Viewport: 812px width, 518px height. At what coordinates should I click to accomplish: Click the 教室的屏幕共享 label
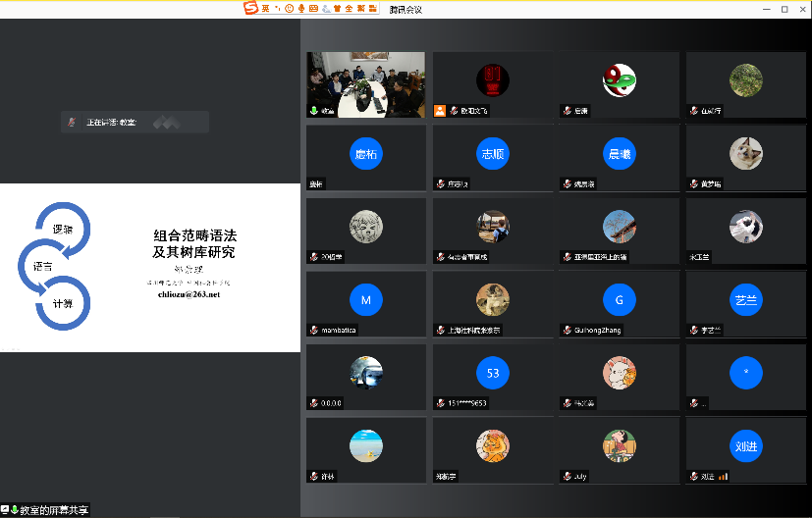pos(55,510)
